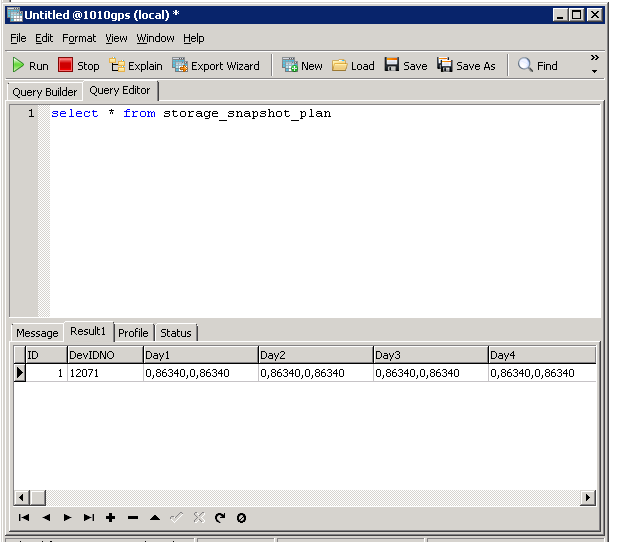633x542 pixels.
Task: Click the row indicator arrow of row 1
Action: click(20, 373)
